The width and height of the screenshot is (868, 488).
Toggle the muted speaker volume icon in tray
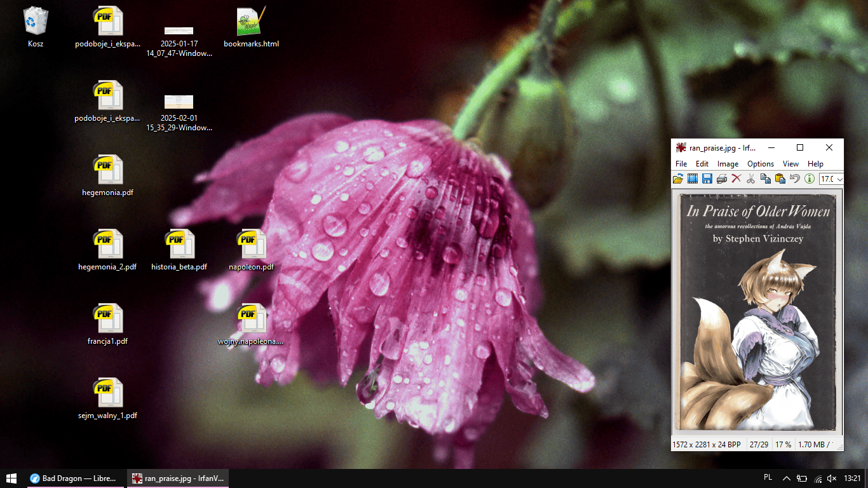click(x=832, y=478)
